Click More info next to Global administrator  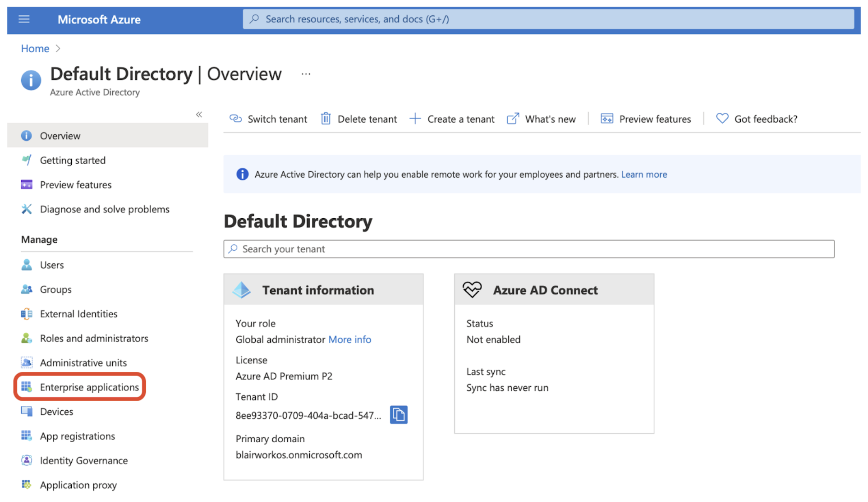(349, 339)
